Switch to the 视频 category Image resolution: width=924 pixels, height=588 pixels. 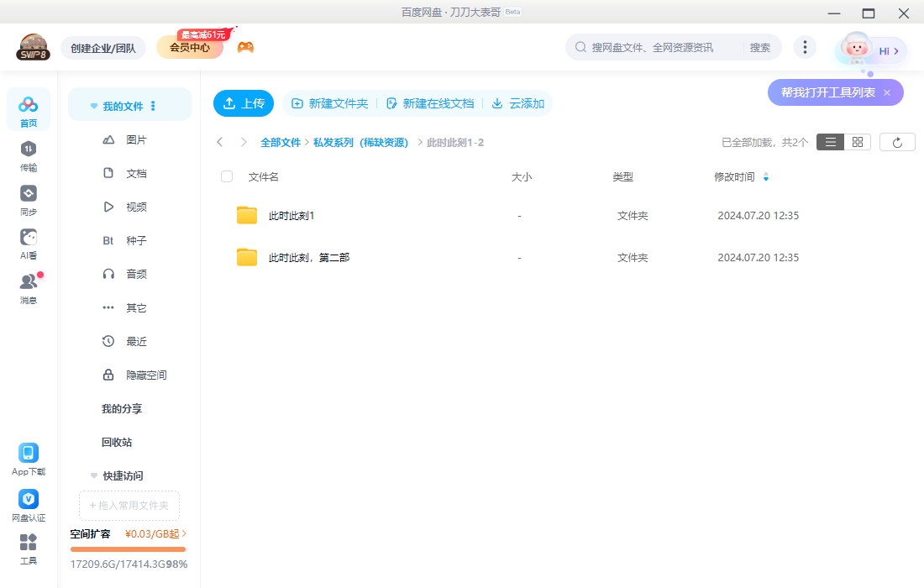(137, 207)
